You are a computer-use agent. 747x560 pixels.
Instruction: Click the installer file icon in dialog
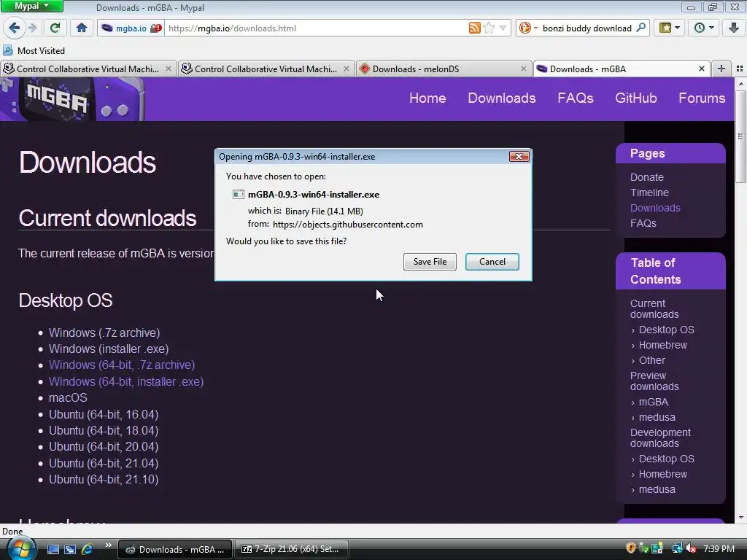[x=239, y=194]
